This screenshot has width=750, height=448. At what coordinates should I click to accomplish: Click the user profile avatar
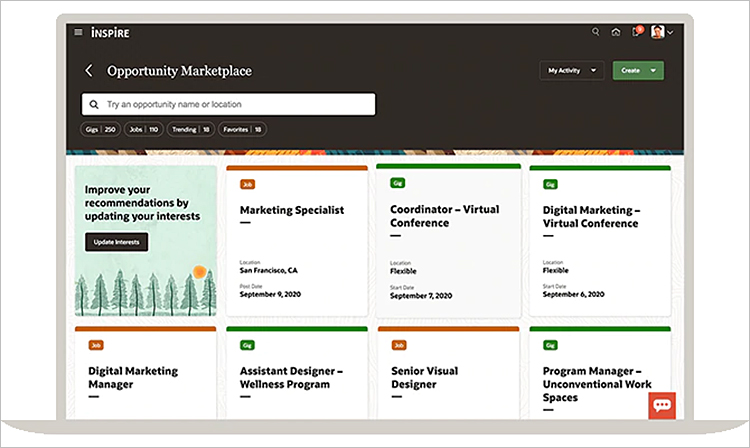click(658, 32)
